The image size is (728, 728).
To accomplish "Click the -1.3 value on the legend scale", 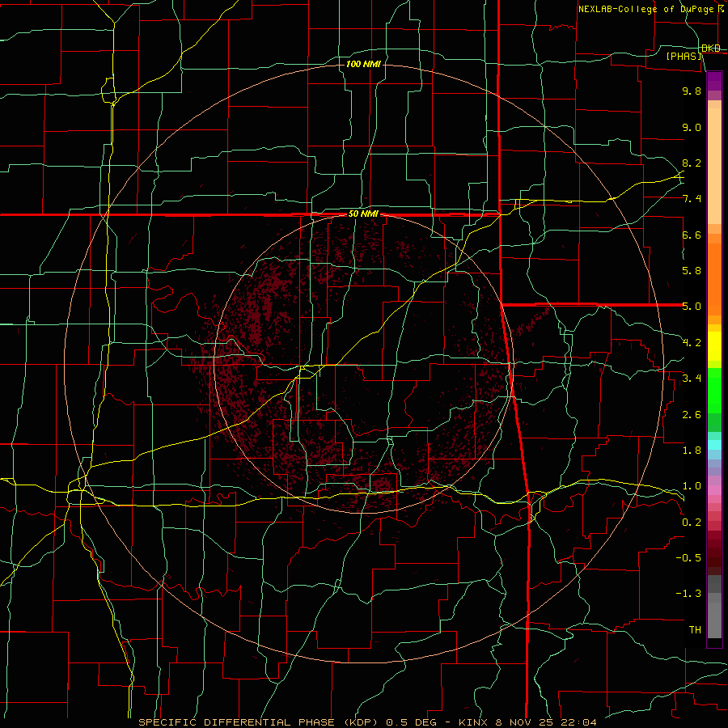I will click(688, 594).
